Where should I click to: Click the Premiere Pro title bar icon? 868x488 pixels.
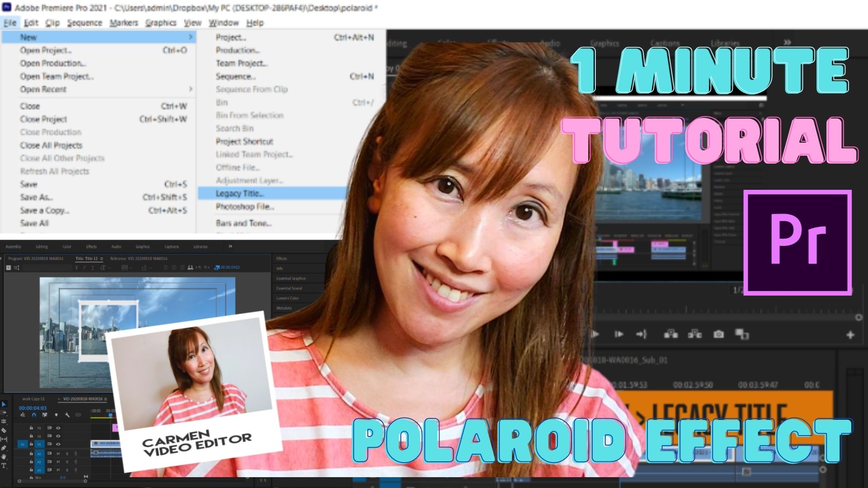point(6,7)
